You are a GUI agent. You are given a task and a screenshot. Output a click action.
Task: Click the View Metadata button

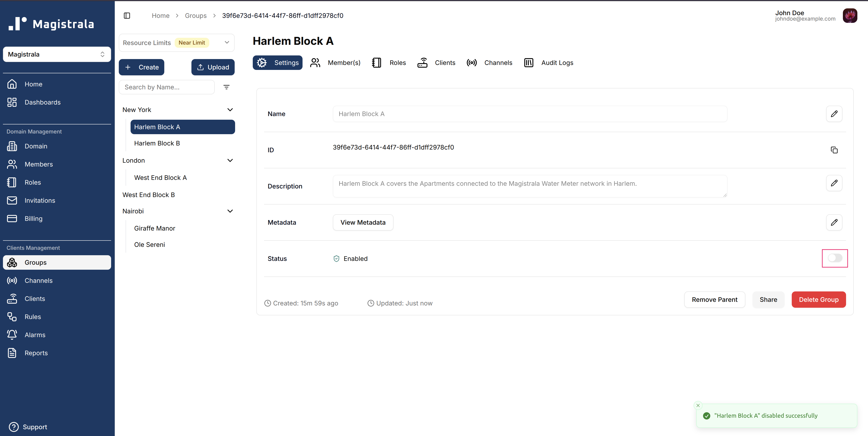(362, 222)
